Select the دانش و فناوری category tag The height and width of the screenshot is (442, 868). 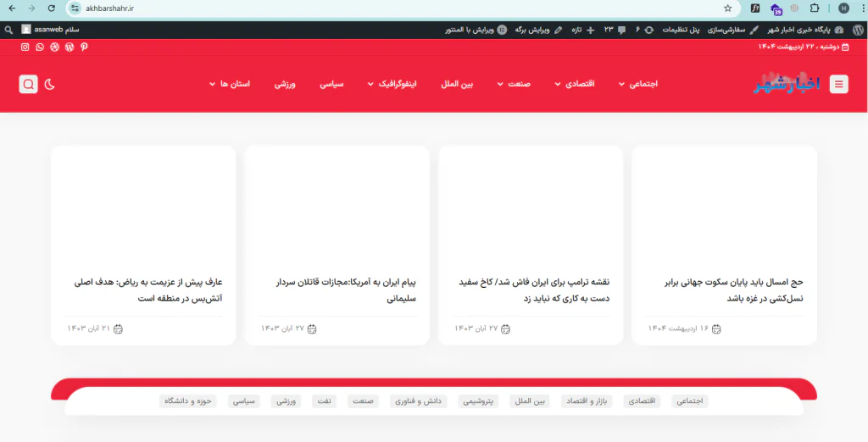(x=418, y=401)
